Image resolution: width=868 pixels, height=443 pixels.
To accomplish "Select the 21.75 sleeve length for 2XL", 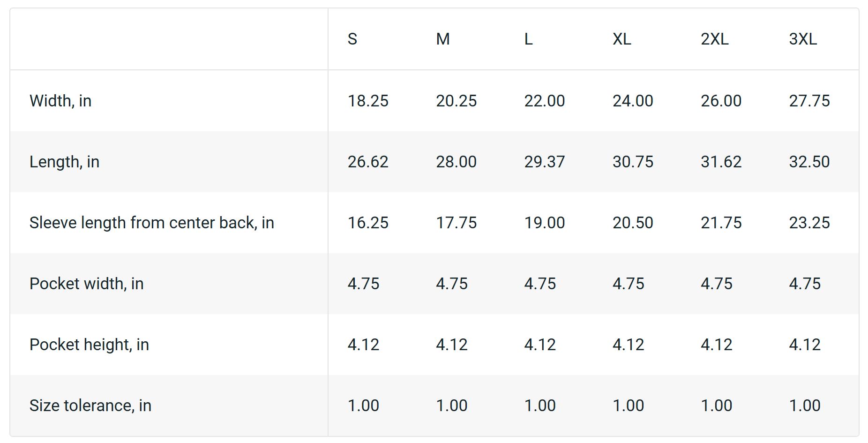I will (x=721, y=223).
